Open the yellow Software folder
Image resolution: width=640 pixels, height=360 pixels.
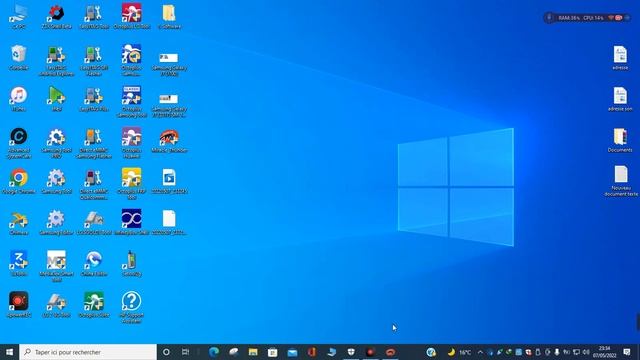[169, 16]
